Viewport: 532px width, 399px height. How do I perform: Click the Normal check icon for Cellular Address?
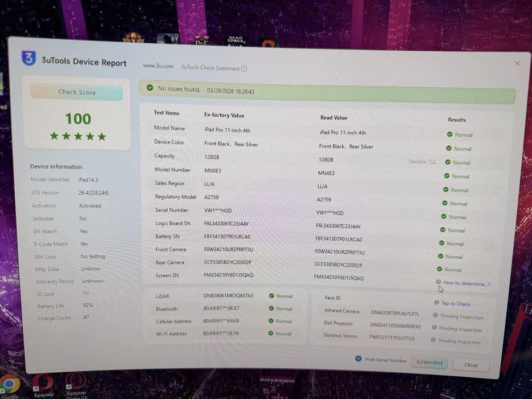[x=271, y=321]
